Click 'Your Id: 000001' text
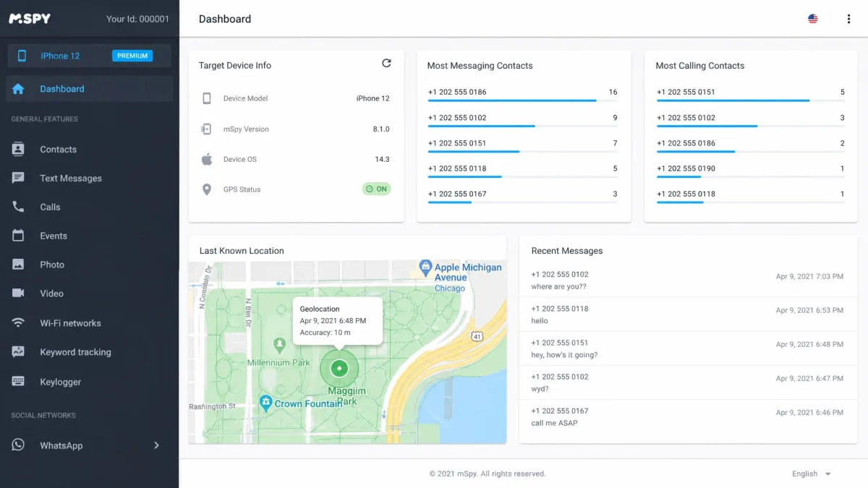 pyautogui.click(x=137, y=19)
